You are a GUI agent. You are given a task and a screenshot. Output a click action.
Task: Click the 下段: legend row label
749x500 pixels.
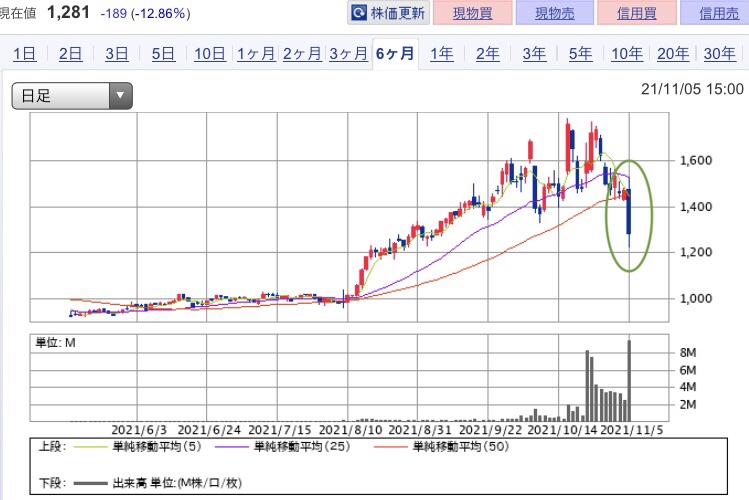coord(53,483)
